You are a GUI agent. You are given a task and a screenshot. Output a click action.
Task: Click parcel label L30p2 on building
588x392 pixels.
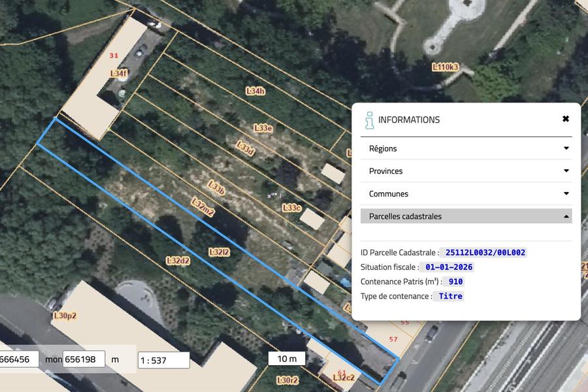coord(64,316)
